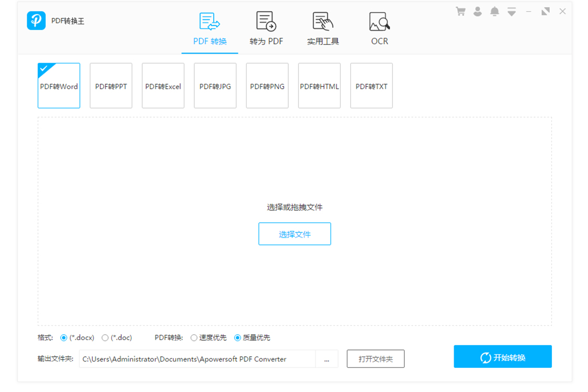Image resolution: width=588 pixels, height=392 pixels.
Task: Open the OCR tab
Action: point(380,29)
